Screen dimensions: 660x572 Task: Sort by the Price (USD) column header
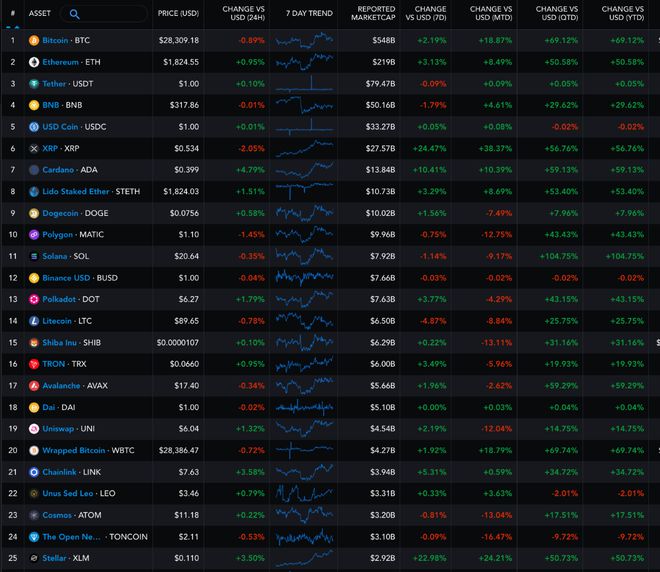[x=177, y=14]
